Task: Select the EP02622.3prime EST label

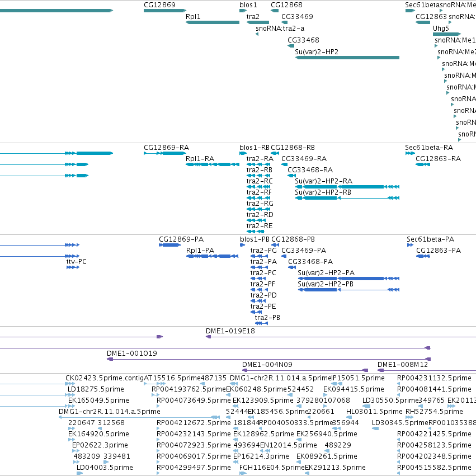Action: click(100, 445)
